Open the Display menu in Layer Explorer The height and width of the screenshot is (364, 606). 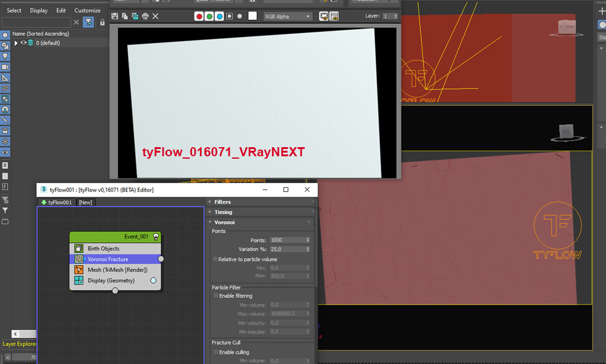tap(39, 10)
